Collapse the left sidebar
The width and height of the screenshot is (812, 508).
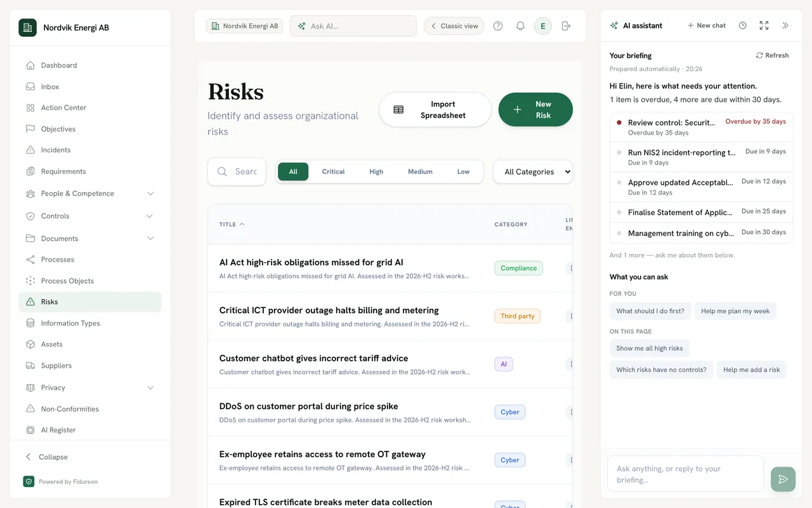coord(46,457)
